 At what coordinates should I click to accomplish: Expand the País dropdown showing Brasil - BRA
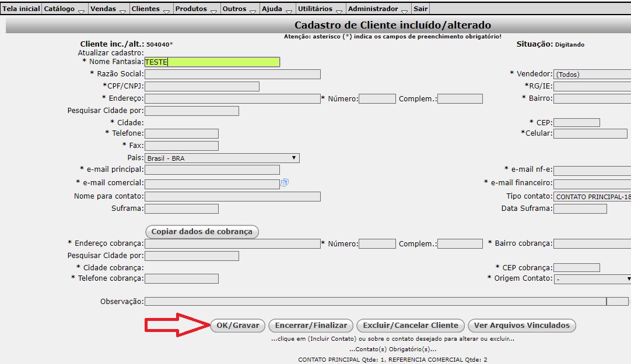tap(222, 158)
